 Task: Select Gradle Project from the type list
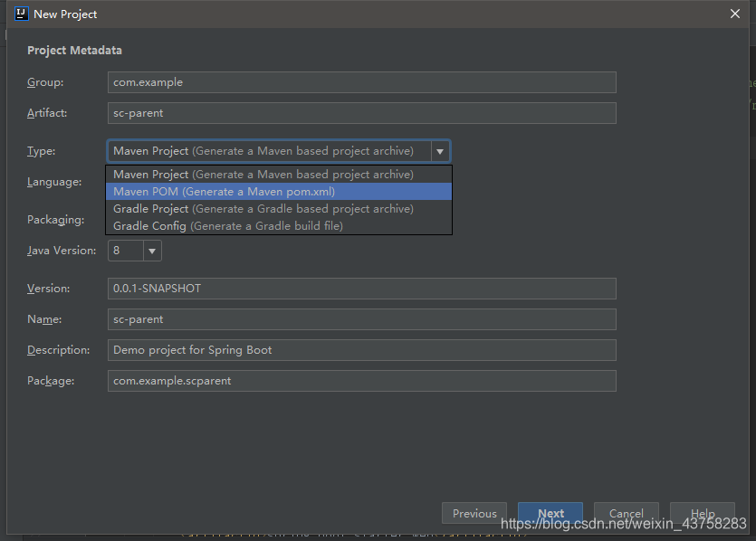tap(279, 209)
